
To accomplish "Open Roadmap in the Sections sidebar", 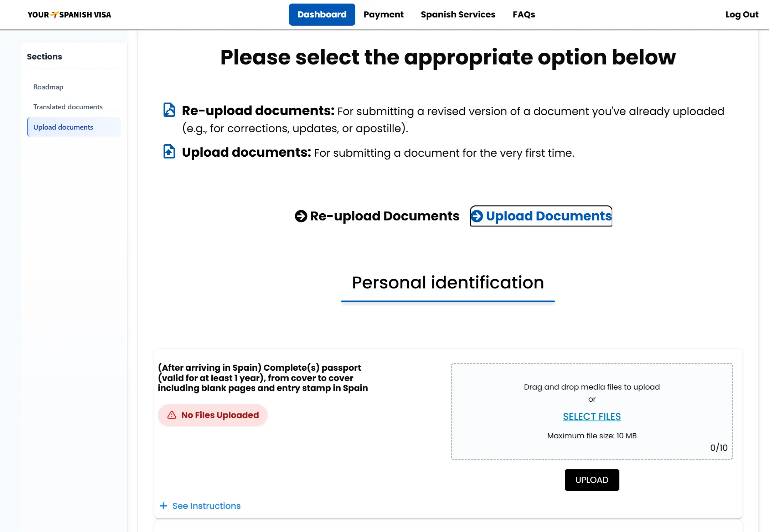I will (48, 87).
